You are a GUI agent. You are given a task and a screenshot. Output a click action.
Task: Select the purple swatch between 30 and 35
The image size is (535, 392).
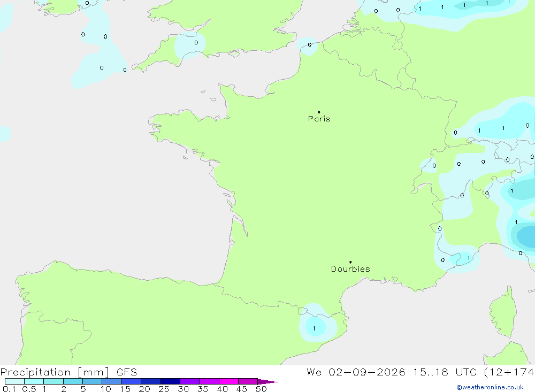tap(190, 381)
